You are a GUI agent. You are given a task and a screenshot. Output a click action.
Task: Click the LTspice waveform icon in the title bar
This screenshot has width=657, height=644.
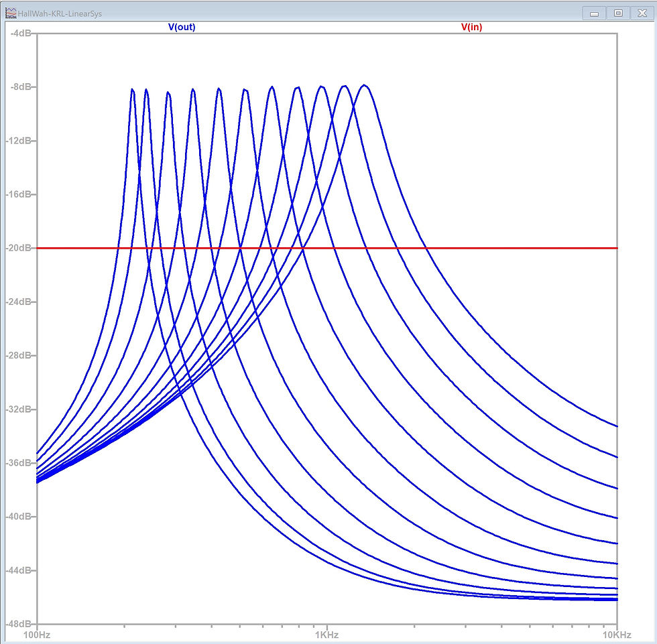pyautogui.click(x=9, y=12)
